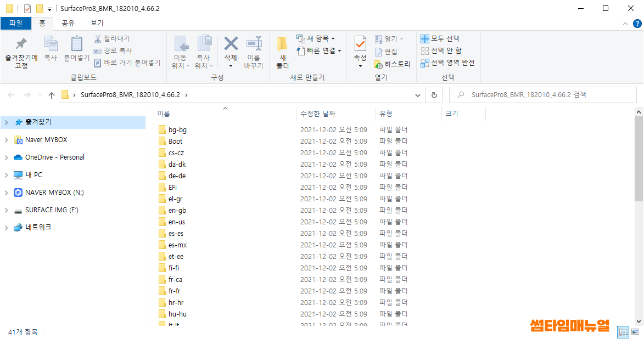Expand the OneDrive - Personal tree node

(6, 157)
